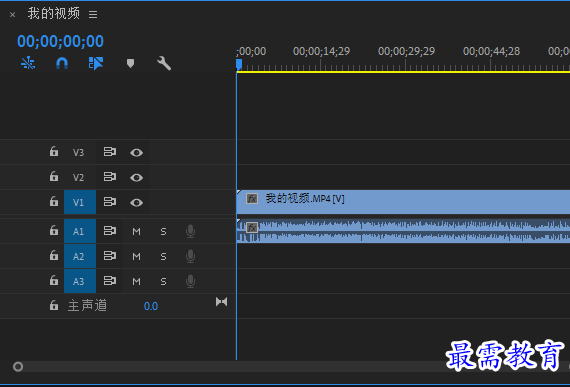This screenshot has width=570, height=387.
Task: Close the 我的视频 sequence tab
Action: click(13, 15)
